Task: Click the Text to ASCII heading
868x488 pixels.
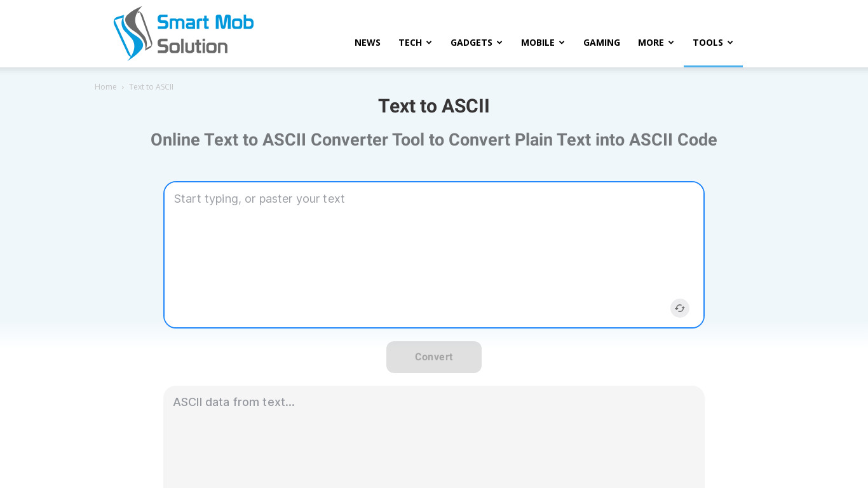Action: click(433, 106)
